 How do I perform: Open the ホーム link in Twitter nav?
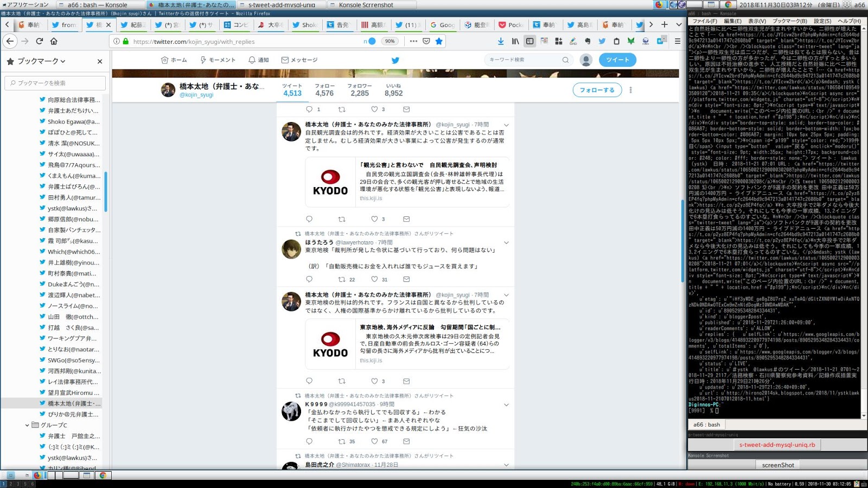coord(174,60)
